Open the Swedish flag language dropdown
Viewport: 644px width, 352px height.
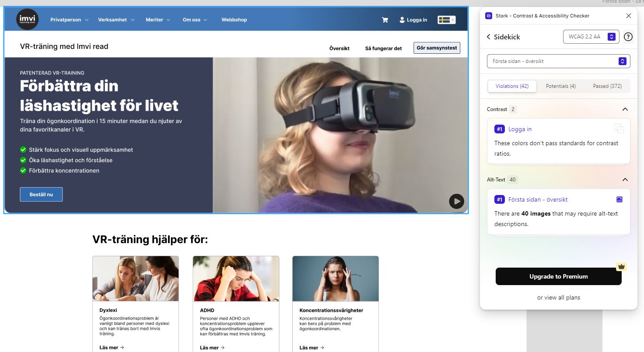pyautogui.click(x=446, y=20)
